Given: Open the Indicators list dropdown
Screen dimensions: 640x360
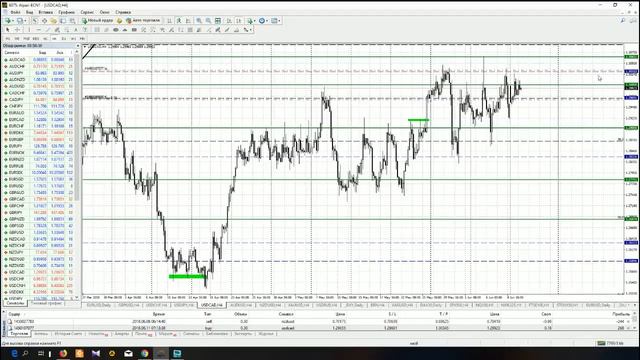Looking at the screenshot, I should (251, 20).
